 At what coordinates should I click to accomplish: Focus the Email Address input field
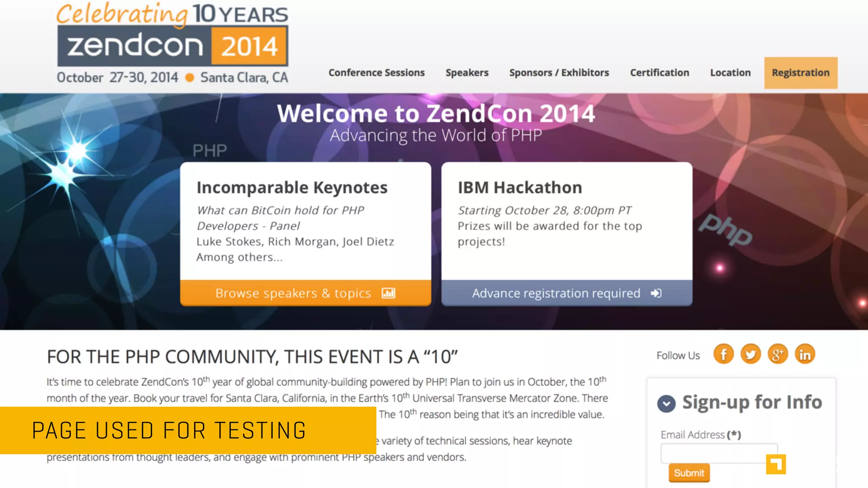tap(719, 453)
